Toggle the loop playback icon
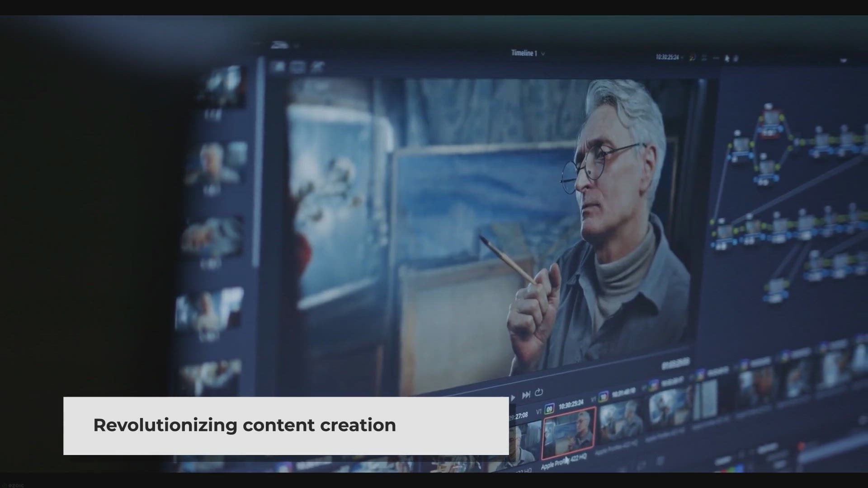Image resolution: width=868 pixels, height=488 pixels. click(x=538, y=392)
